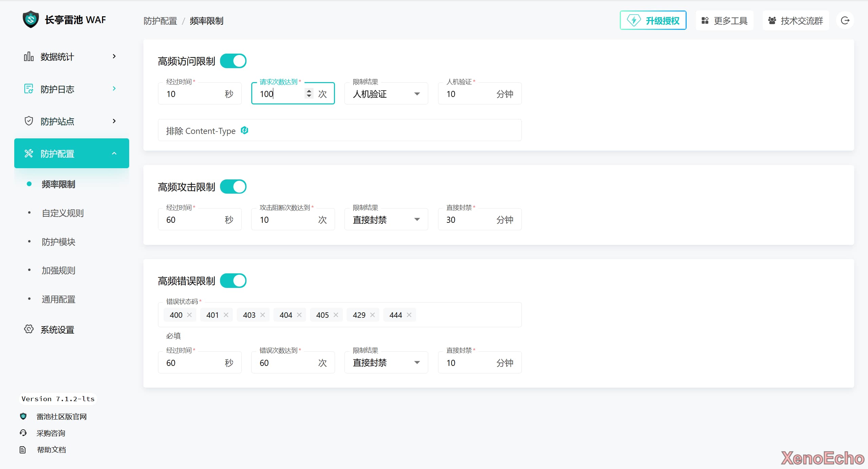Click the 升级授权 button

653,21
